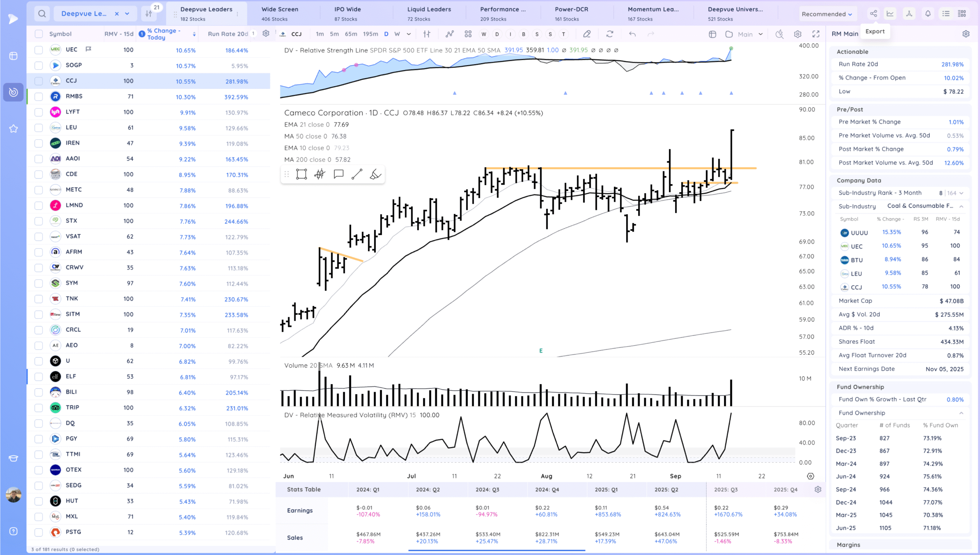Select the comment callout drawing tool
This screenshot has width=980, height=555.
(x=338, y=175)
